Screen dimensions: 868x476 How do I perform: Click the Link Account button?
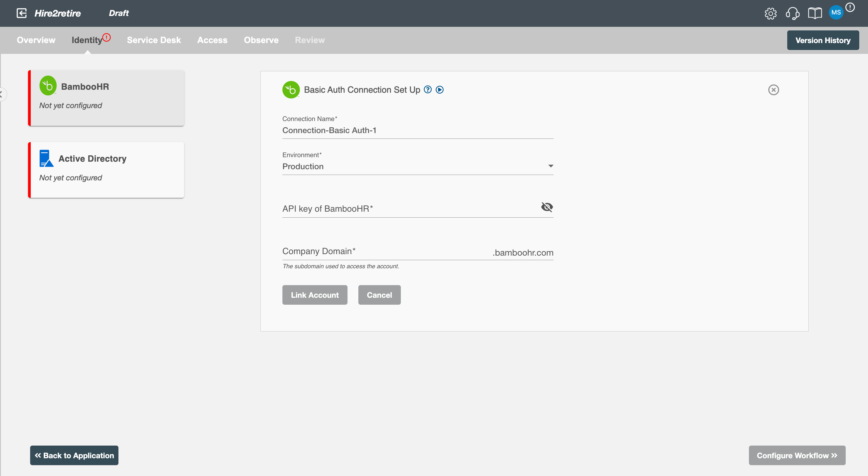click(x=315, y=295)
